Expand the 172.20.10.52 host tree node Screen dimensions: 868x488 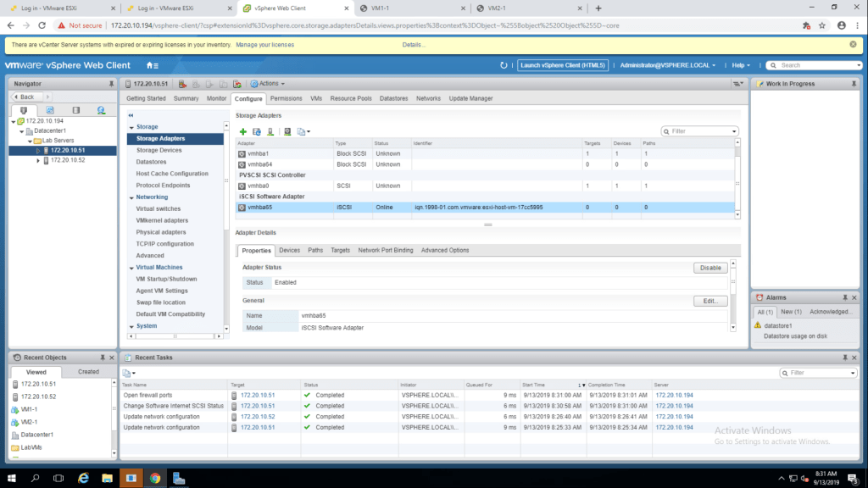point(38,160)
